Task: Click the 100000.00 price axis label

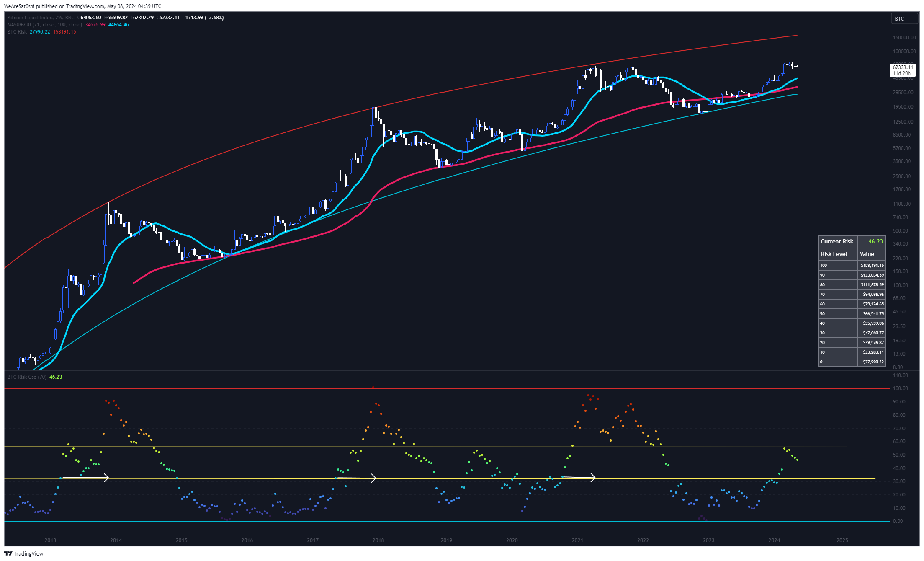Action: pos(904,52)
